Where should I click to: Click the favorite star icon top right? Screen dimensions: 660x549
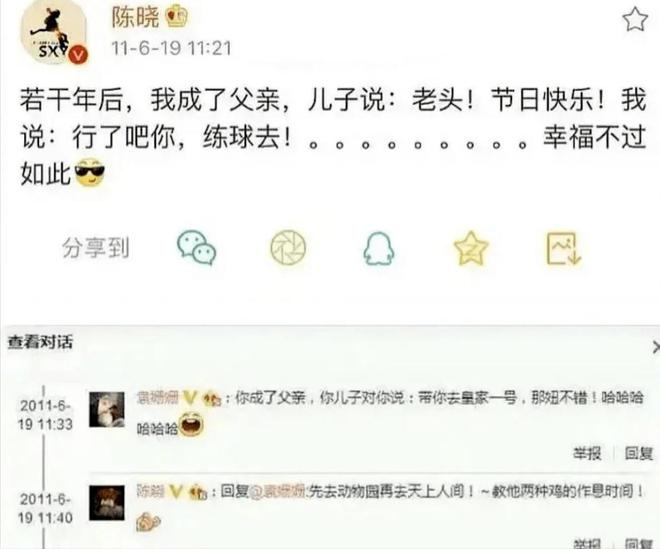[634, 20]
